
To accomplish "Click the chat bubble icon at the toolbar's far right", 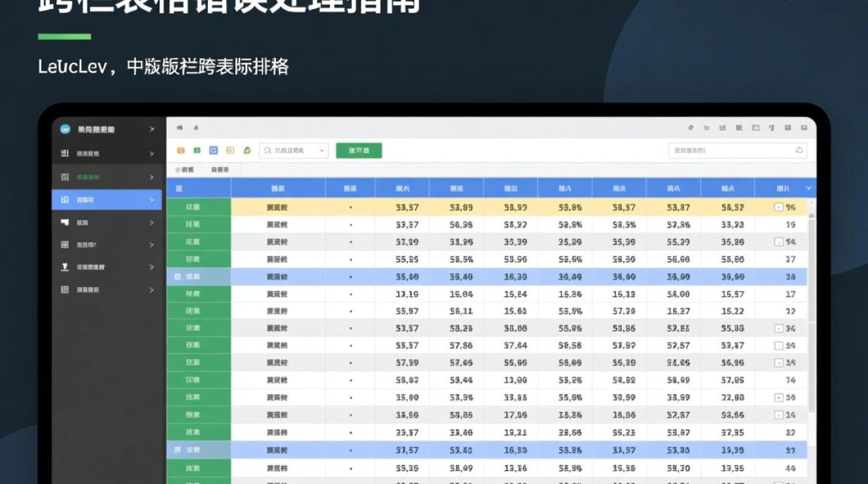I will pyautogui.click(x=803, y=128).
